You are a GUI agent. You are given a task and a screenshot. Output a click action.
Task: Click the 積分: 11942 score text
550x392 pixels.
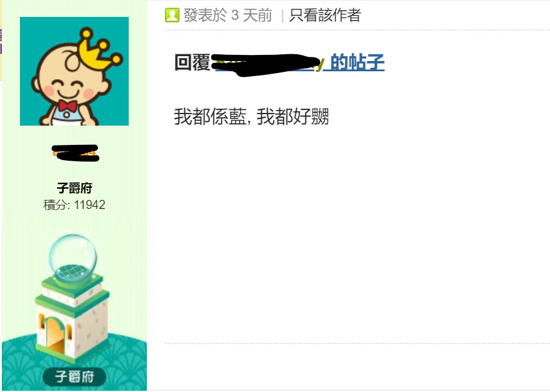[74, 205]
